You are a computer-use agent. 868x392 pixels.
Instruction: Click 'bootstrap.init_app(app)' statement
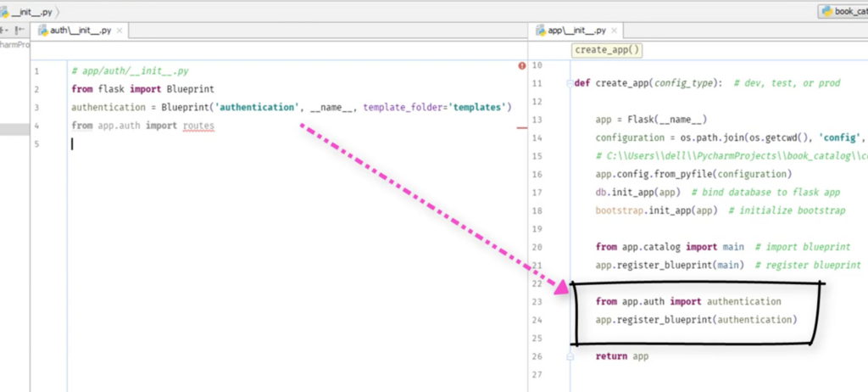(x=657, y=210)
